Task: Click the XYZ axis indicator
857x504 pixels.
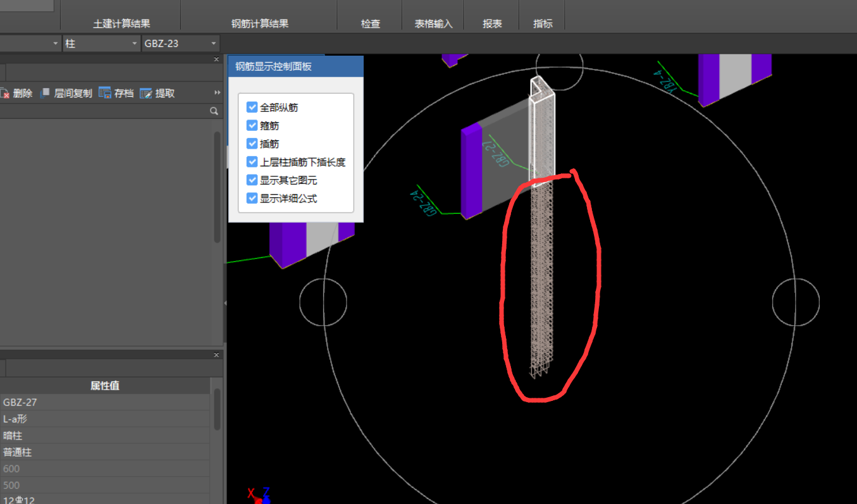Action: (259, 495)
